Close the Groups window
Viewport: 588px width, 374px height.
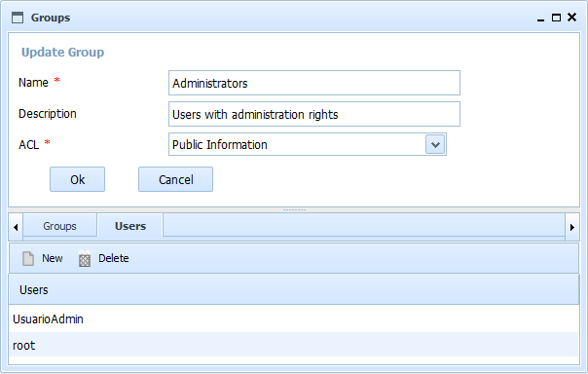(571, 18)
